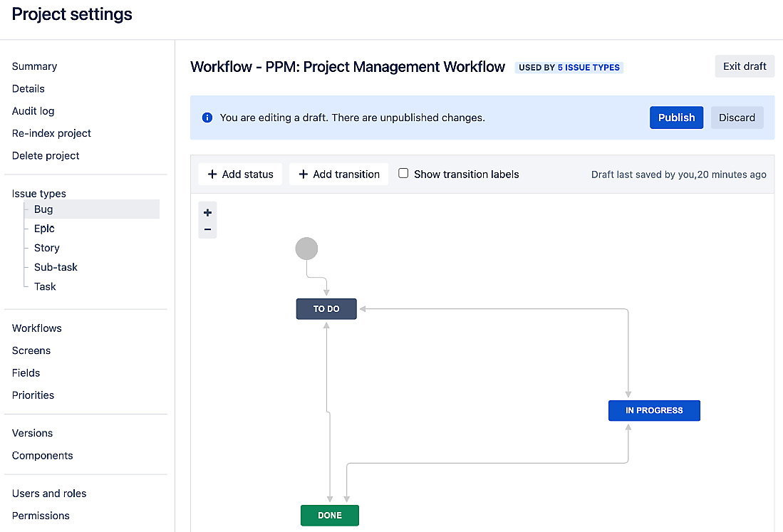Select the IN PROGRESS status node
The width and height of the screenshot is (783, 532).
point(653,410)
